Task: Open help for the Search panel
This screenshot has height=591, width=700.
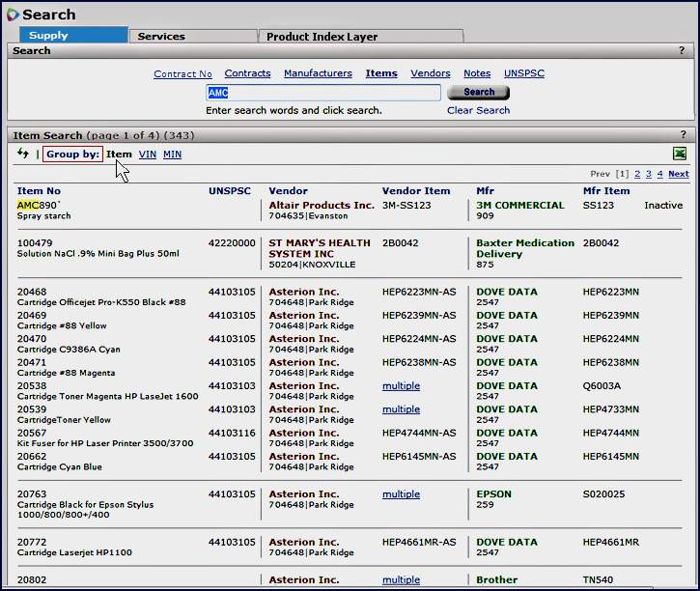Action: click(683, 51)
